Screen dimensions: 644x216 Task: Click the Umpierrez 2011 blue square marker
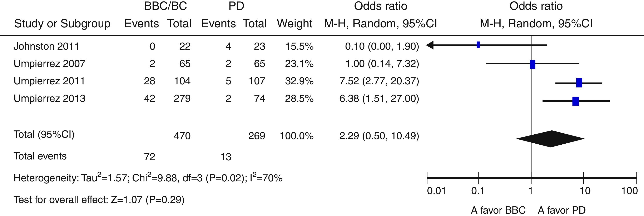pos(579,83)
